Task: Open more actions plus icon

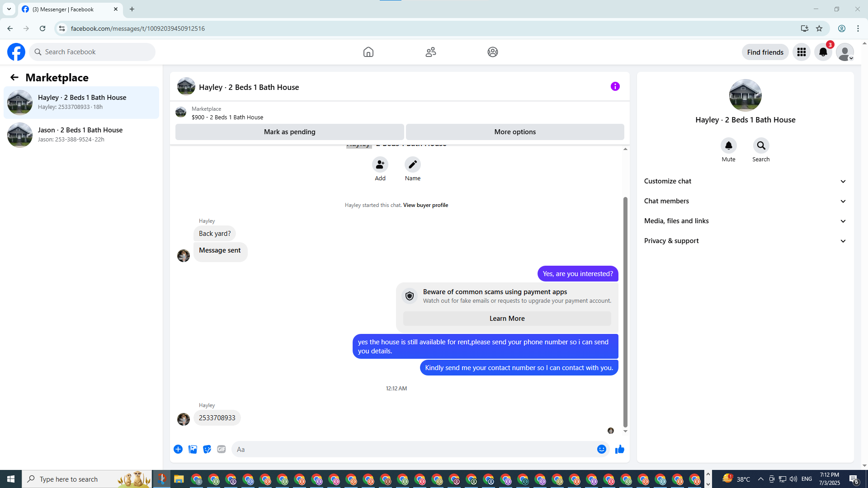Action: click(178, 449)
